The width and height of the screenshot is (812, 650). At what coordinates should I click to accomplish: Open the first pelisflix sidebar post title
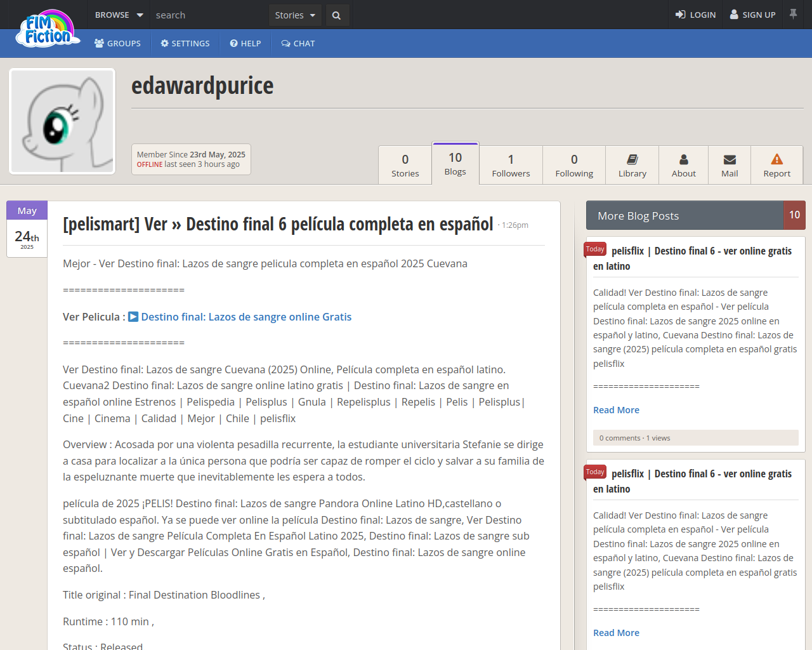pos(693,258)
